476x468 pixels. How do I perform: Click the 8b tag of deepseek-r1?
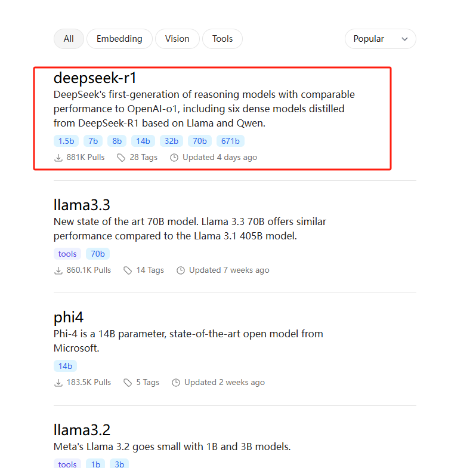tap(117, 141)
